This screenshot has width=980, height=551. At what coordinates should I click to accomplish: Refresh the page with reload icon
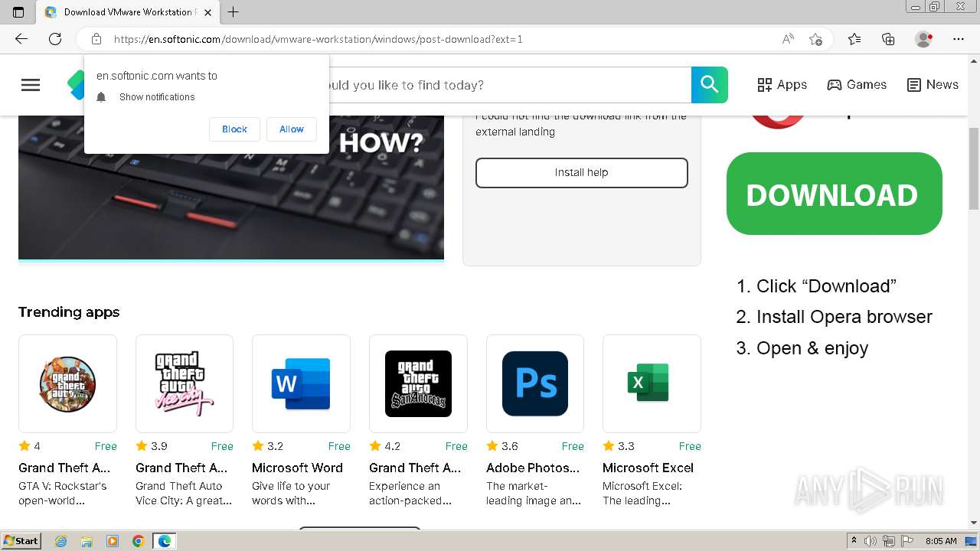[x=55, y=39]
